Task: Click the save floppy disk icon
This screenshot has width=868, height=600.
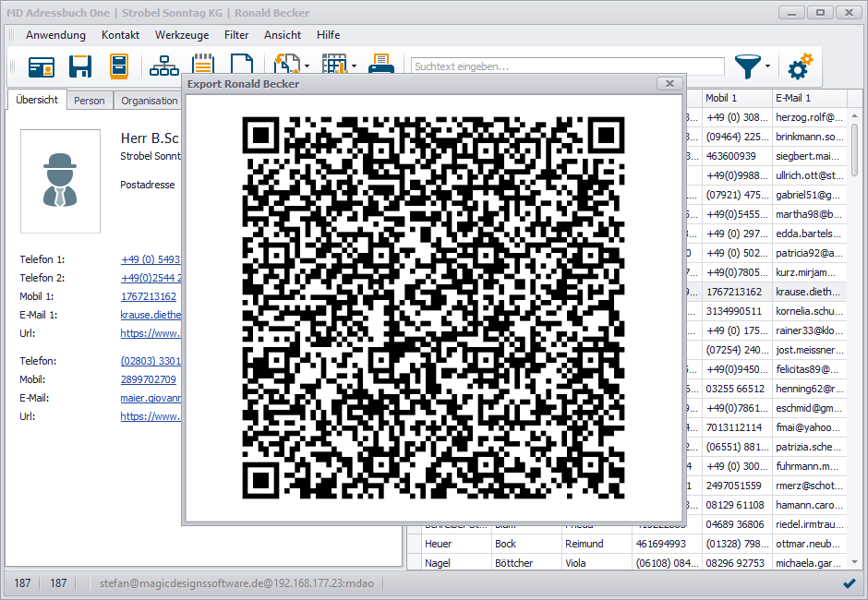Action: coord(80,66)
